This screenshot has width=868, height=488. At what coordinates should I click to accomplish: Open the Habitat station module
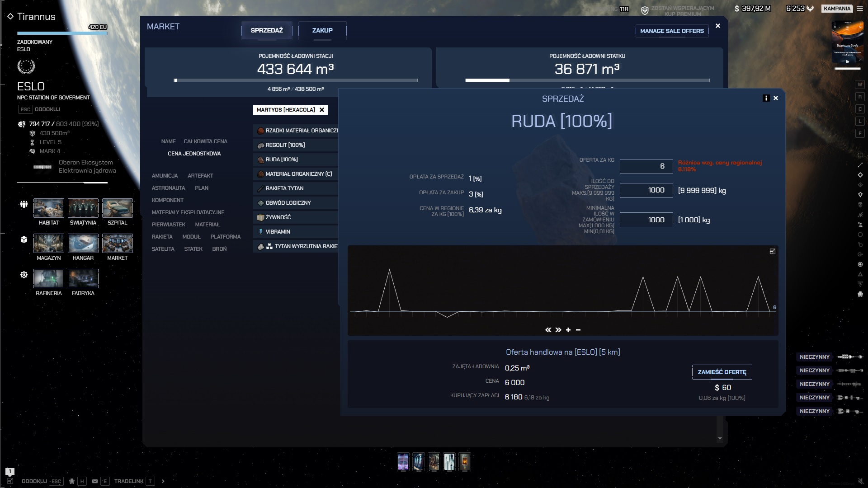pyautogui.click(x=48, y=208)
